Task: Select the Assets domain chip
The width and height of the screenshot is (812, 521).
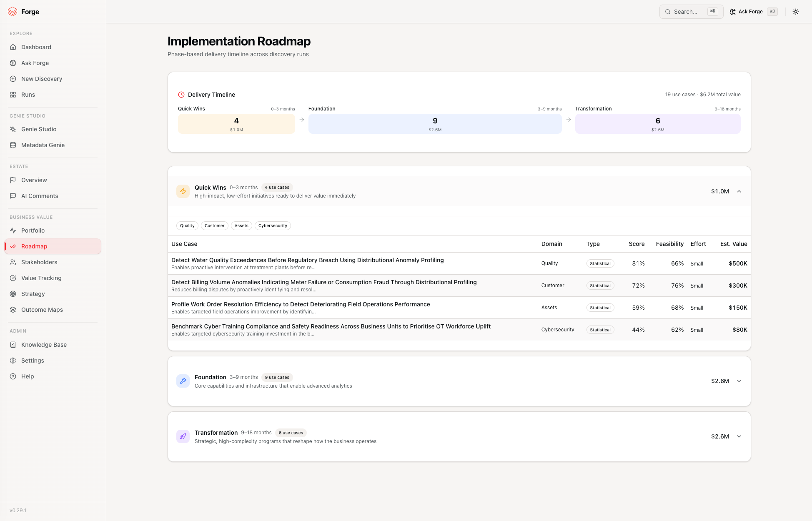Action: click(241, 225)
